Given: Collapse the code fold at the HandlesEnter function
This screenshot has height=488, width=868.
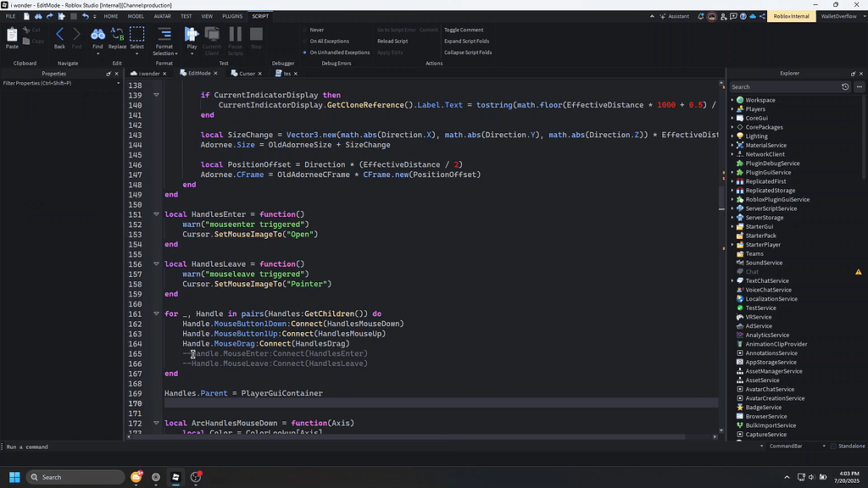Looking at the screenshot, I should click(x=155, y=213).
